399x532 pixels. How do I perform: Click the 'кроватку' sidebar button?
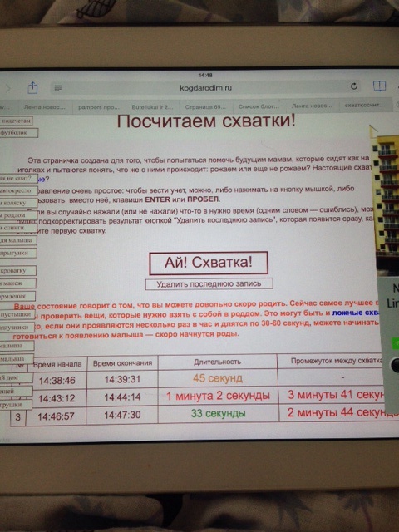pyautogui.click(x=17, y=271)
